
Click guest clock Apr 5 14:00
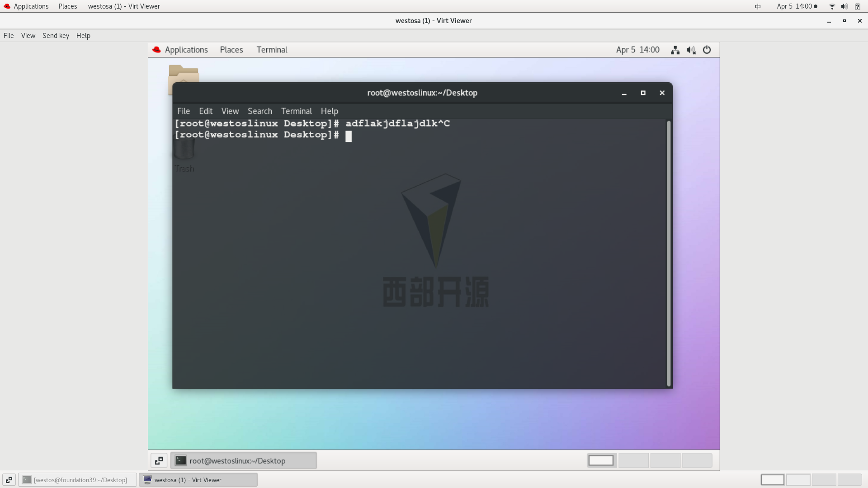(x=637, y=50)
